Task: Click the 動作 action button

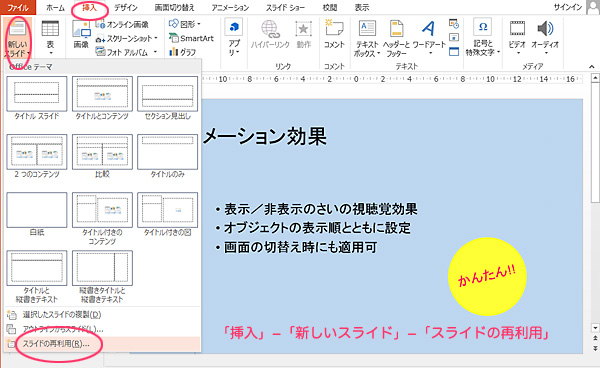Action: [303, 34]
